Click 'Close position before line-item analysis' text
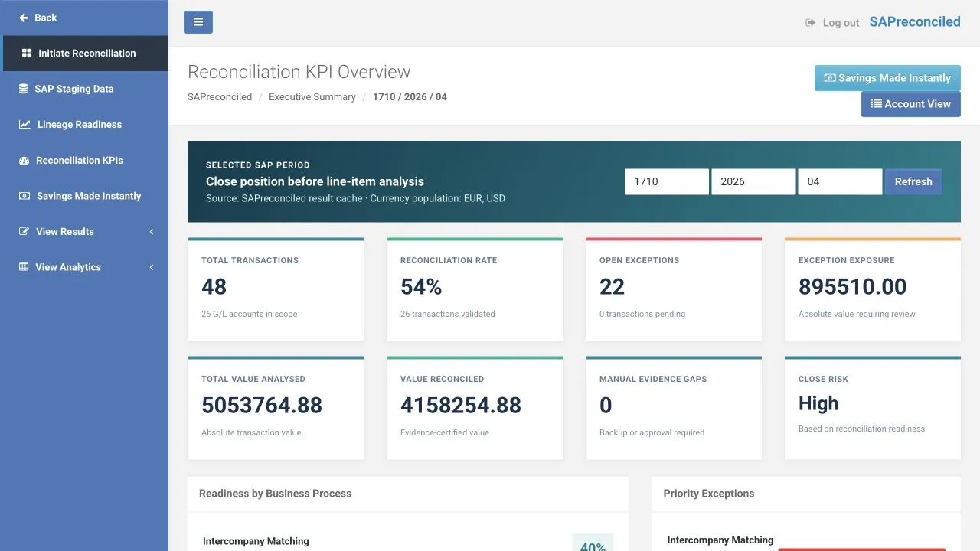Viewport: 980px width, 551px height. pos(315,181)
